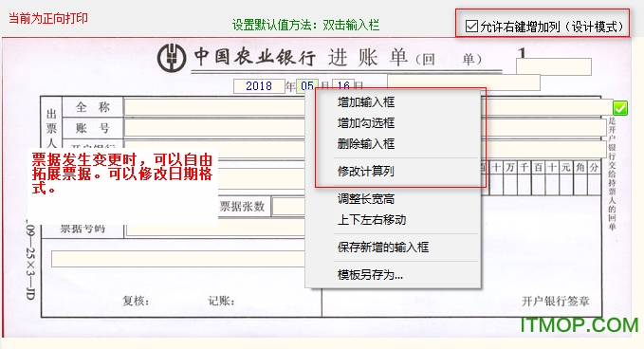Click the input box under numeral 1 at top right
Screen dimensions: 644x349
[x=554, y=66]
